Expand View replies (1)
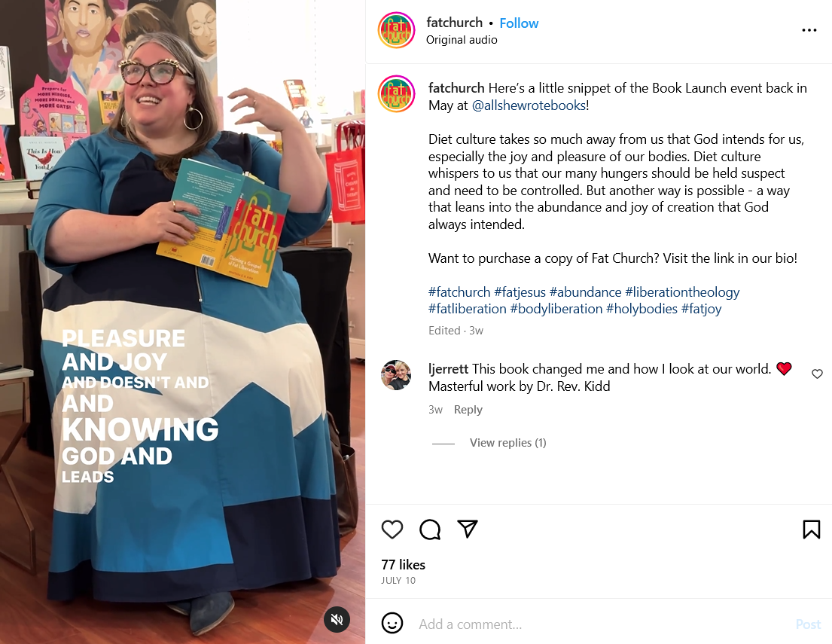This screenshot has width=832, height=644. click(x=507, y=443)
